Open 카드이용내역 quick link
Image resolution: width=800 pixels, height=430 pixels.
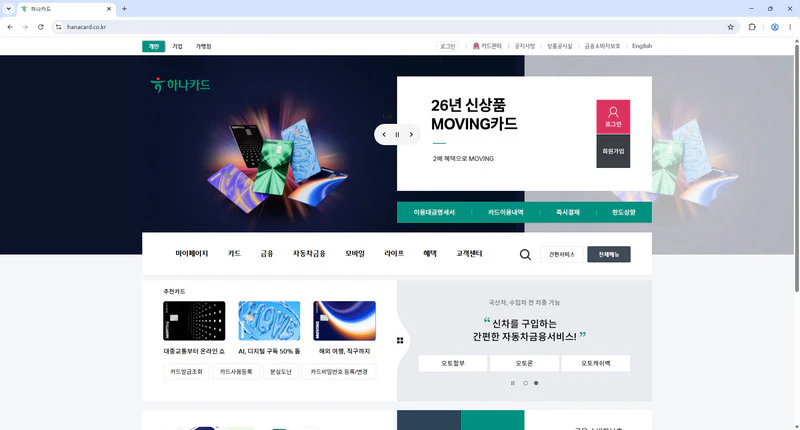[x=506, y=212]
